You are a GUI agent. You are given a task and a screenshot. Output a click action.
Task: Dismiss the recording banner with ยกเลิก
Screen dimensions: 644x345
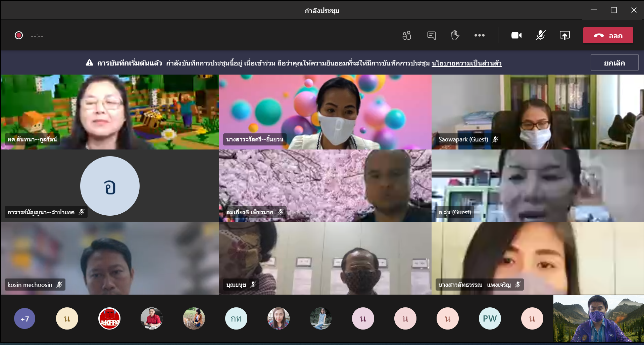coord(614,63)
